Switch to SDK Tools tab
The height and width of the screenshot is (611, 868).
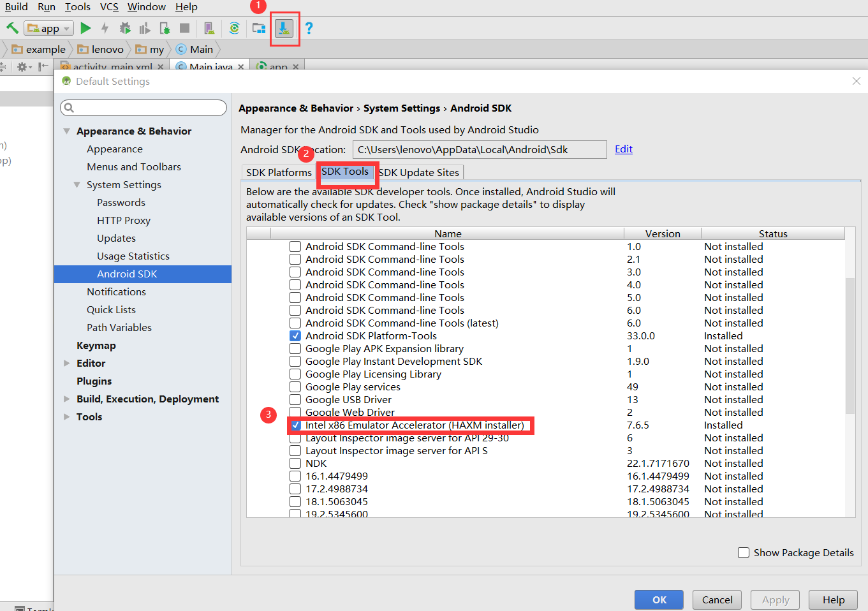point(345,172)
